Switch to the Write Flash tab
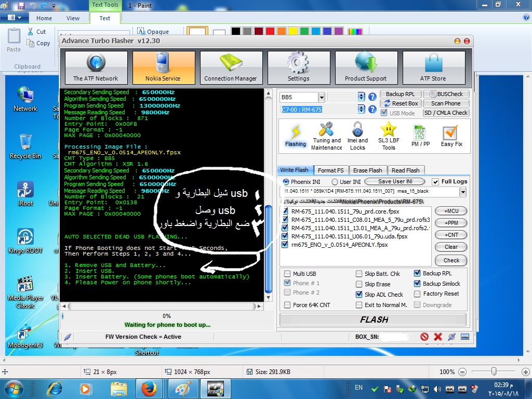The width and height of the screenshot is (532, 399). [x=295, y=170]
